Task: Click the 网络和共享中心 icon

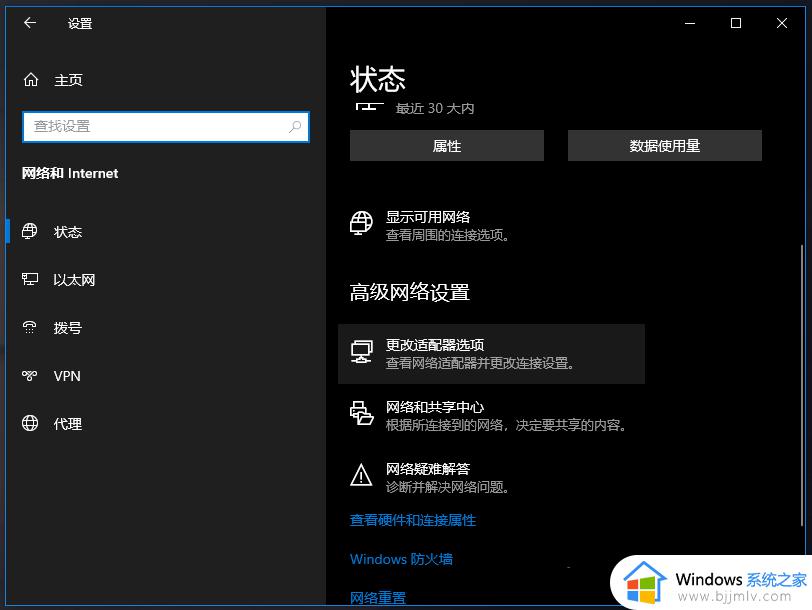Action: coord(361,414)
